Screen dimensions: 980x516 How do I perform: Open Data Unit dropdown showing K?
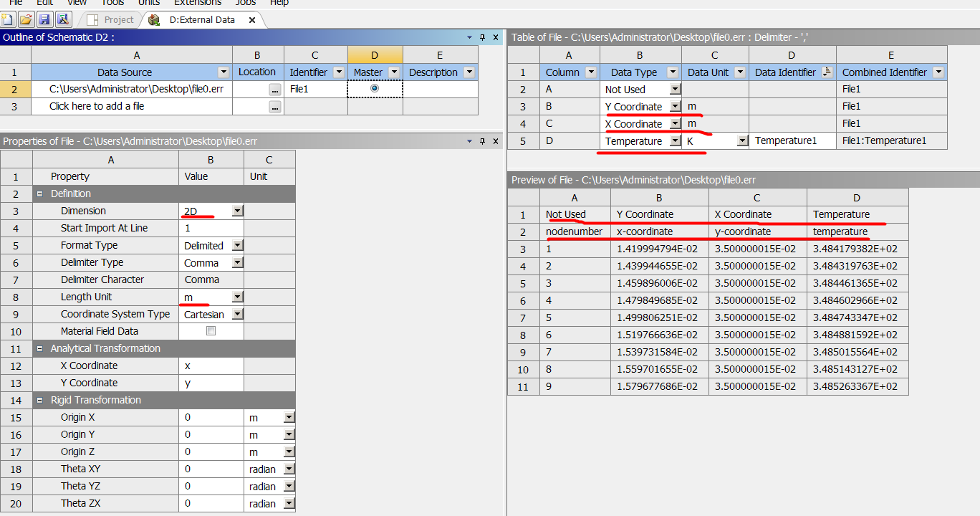(x=742, y=141)
